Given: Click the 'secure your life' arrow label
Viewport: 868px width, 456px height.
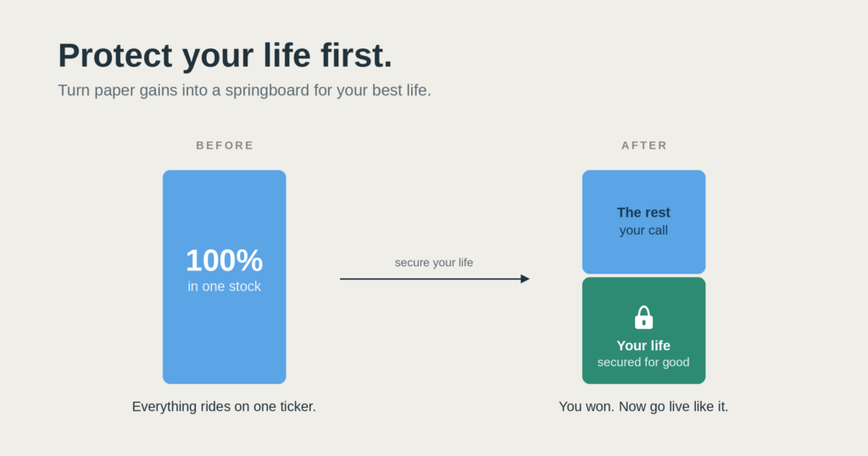Looking at the screenshot, I should pos(434,262).
